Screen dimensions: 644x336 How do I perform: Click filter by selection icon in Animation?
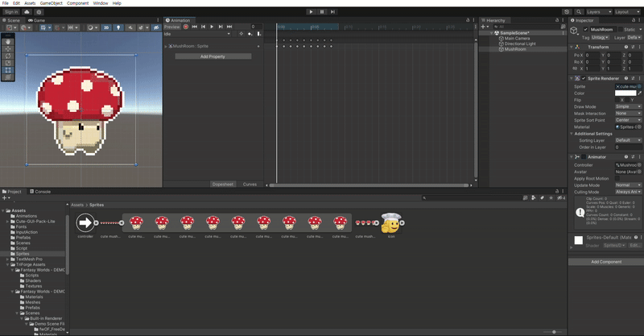click(241, 34)
